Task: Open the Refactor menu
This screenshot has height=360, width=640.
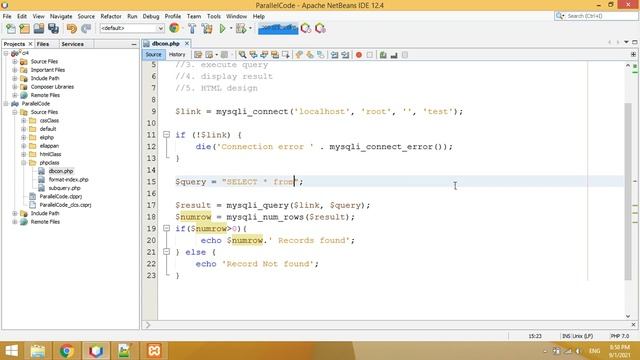Action: pos(111,16)
